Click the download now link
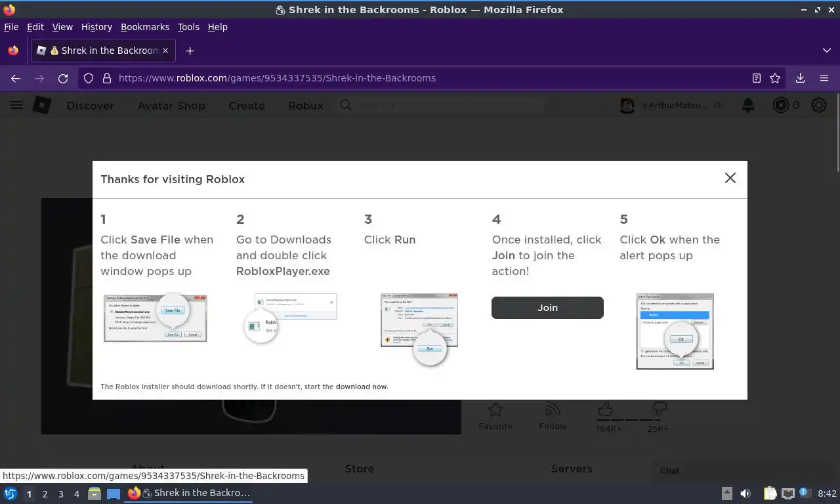This screenshot has height=504, width=840. pos(362,387)
